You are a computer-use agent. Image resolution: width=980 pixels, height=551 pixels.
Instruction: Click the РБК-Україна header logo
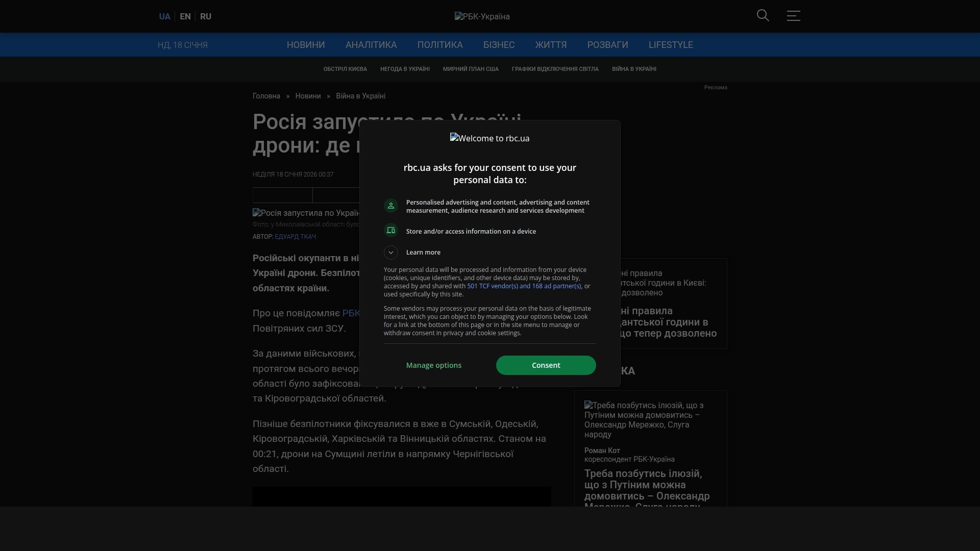point(482,16)
